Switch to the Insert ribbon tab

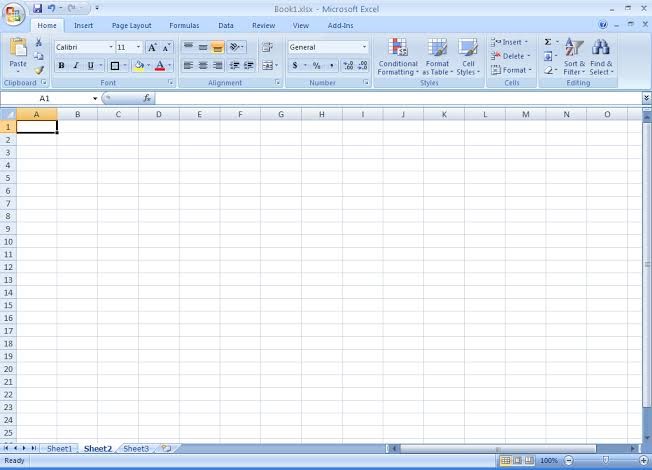[83, 25]
